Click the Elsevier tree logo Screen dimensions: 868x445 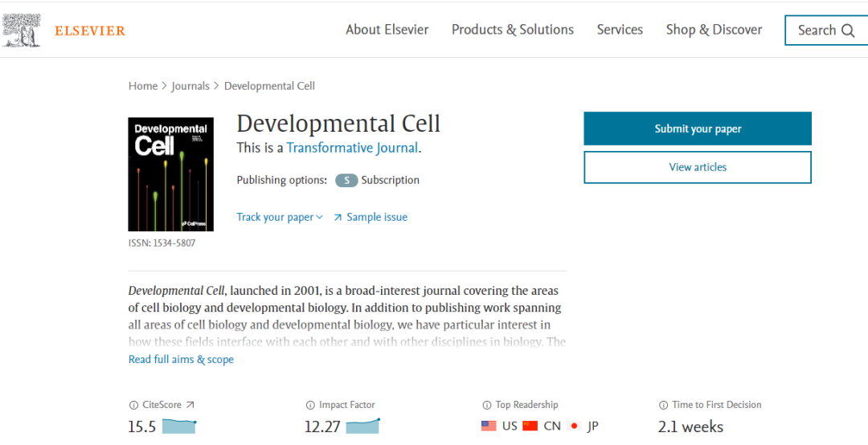[22, 30]
